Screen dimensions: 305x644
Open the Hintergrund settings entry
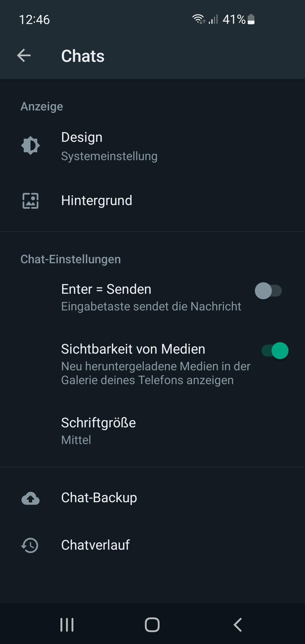[152, 201]
